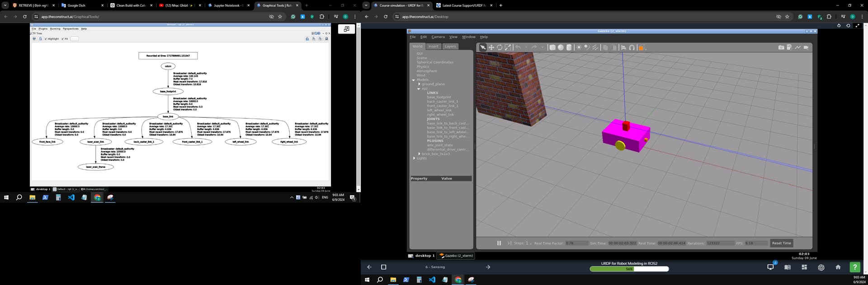
Task: Open the Gazebo plot window icon
Action: (x=798, y=47)
